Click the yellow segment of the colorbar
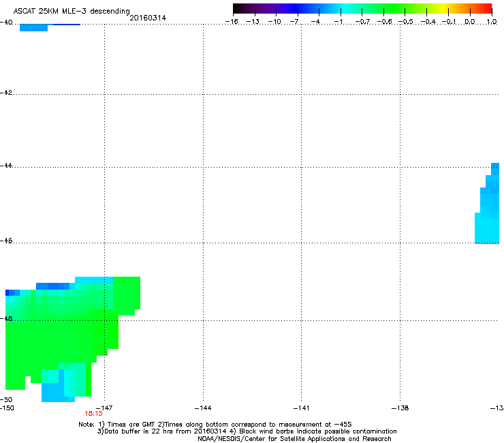Screen dimensions: 504x443 (443, 9)
